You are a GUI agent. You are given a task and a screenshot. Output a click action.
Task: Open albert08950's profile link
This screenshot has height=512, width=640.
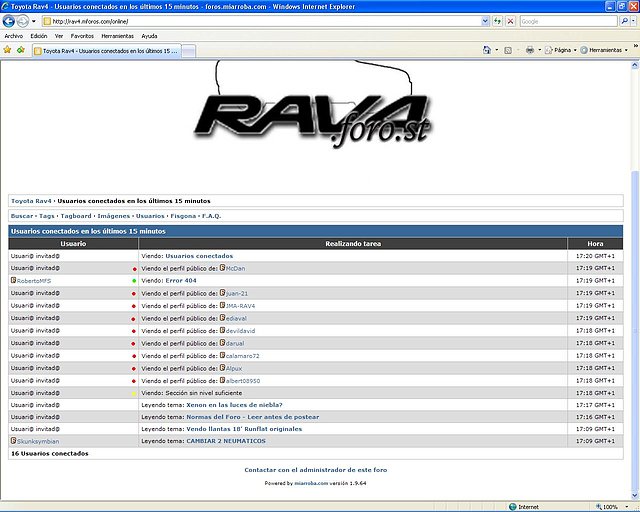click(x=243, y=381)
